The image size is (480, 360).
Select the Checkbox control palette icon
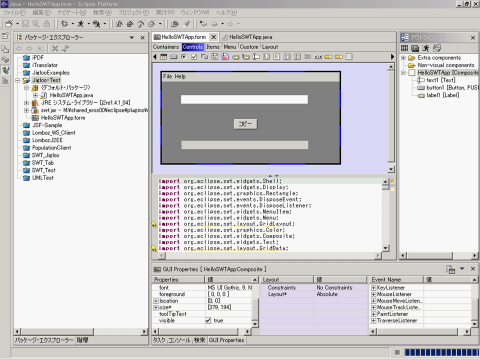(194, 57)
